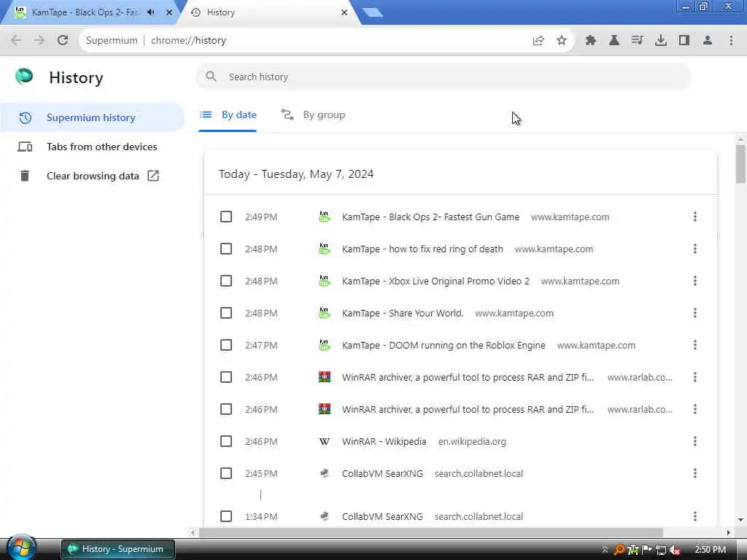
Task: Open actions menu for WinRAR - Wikipedia
Action: pyautogui.click(x=695, y=441)
